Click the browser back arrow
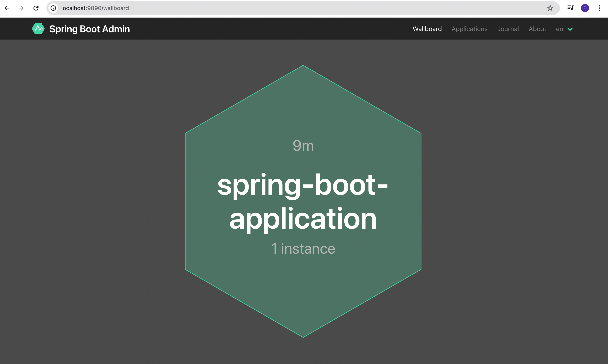This screenshot has height=364, width=608. click(x=7, y=8)
